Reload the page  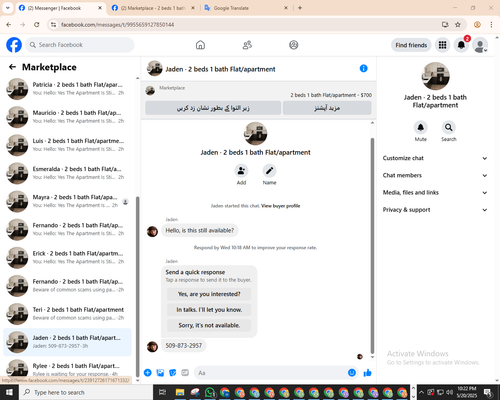(x=37, y=24)
